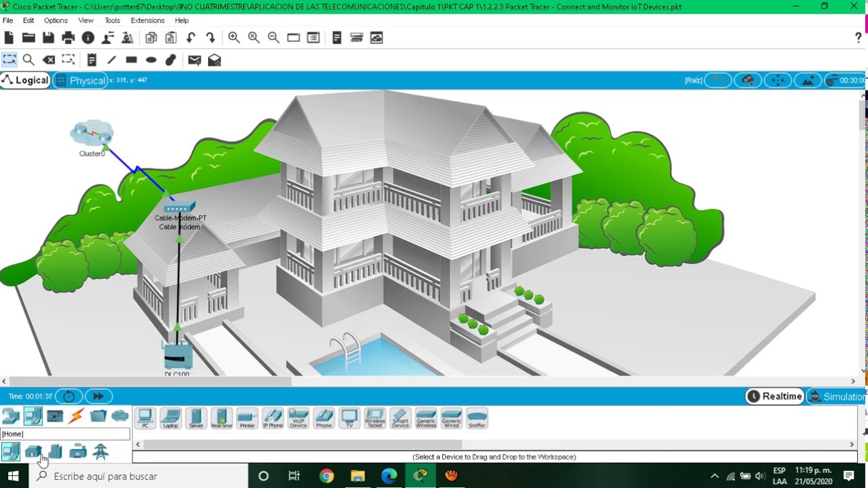This screenshot has height=488, width=868.
Task: Open Google Chrome from the taskbar
Action: coord(326,476)
